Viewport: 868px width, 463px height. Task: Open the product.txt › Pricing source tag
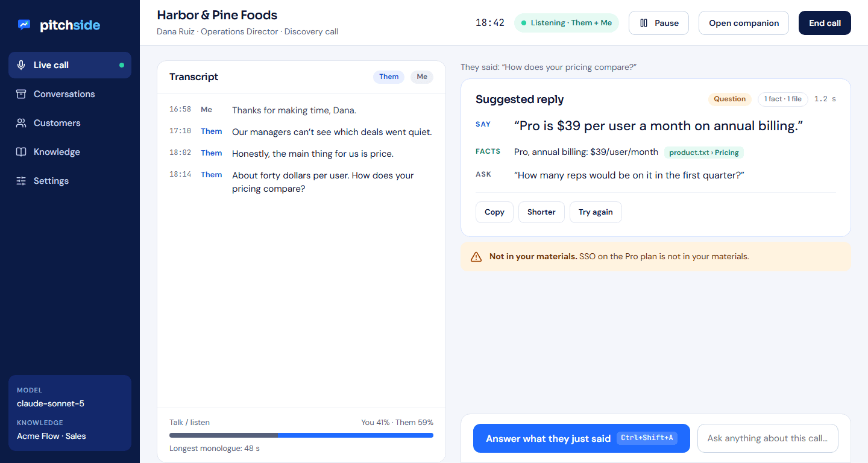point(704,153)
